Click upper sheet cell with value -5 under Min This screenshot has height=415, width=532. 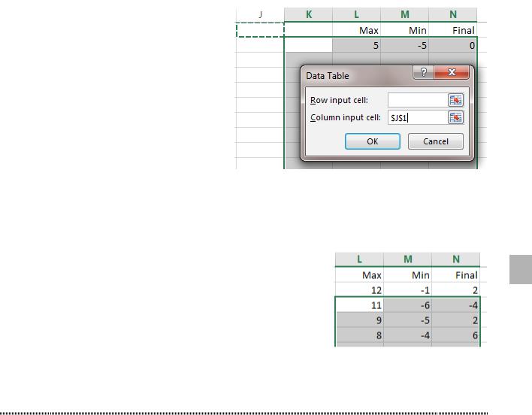(405, 45)
